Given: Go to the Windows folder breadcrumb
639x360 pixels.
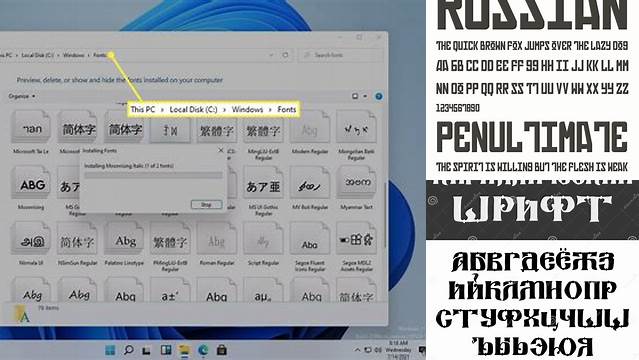Looking at the screenshot, I should [73, 55].
